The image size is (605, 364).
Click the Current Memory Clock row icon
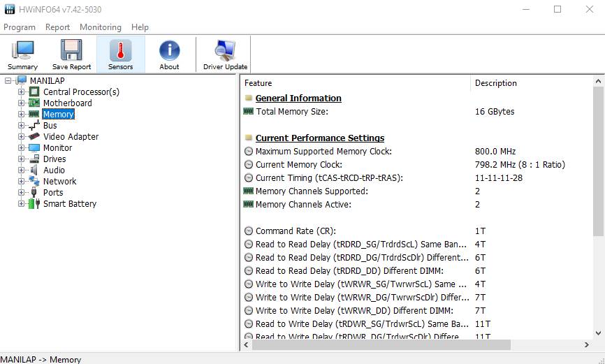click(249, 164)
